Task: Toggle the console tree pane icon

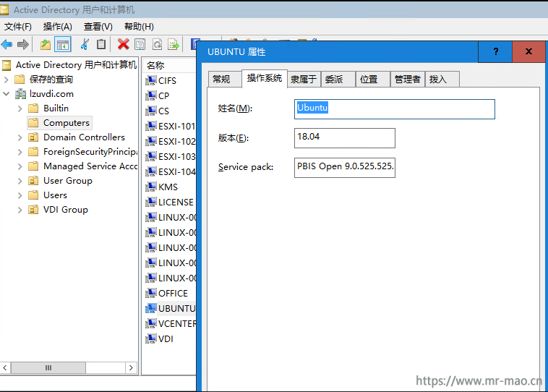Action: click(63, 44)
